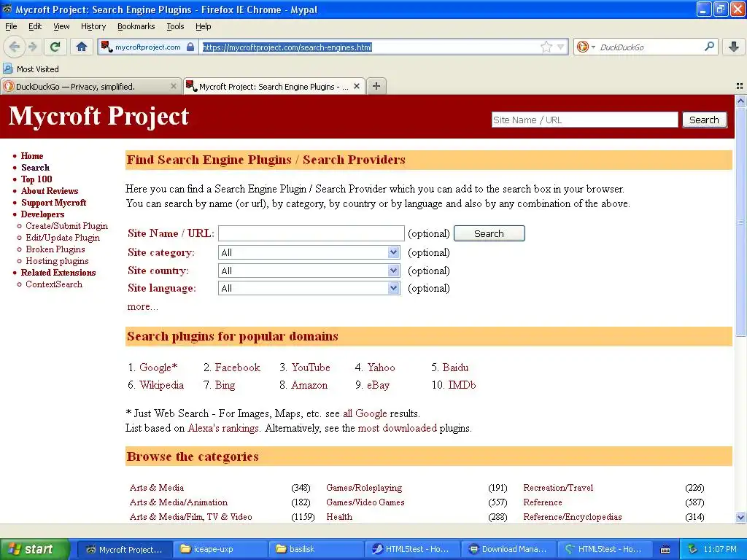Expand the Site country dropdown
Screen dimensions: 747x560
pyautogui.click(x=309, y=271)
